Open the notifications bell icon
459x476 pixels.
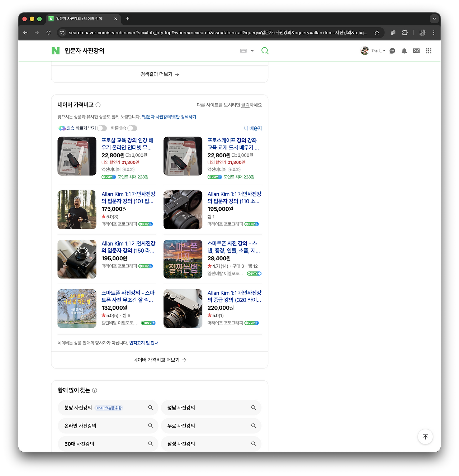tap(404, 51)
